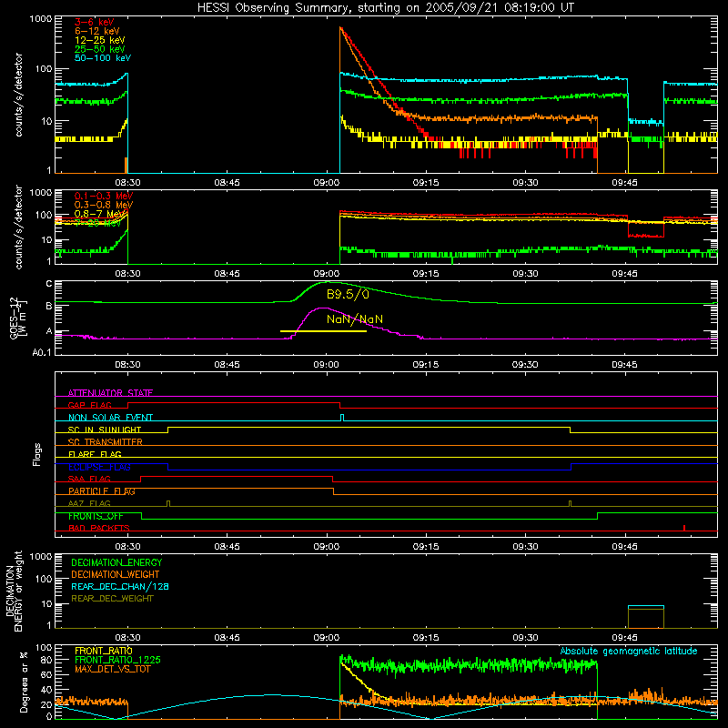Click the 09:00 tick label under Flags panel

327,547
